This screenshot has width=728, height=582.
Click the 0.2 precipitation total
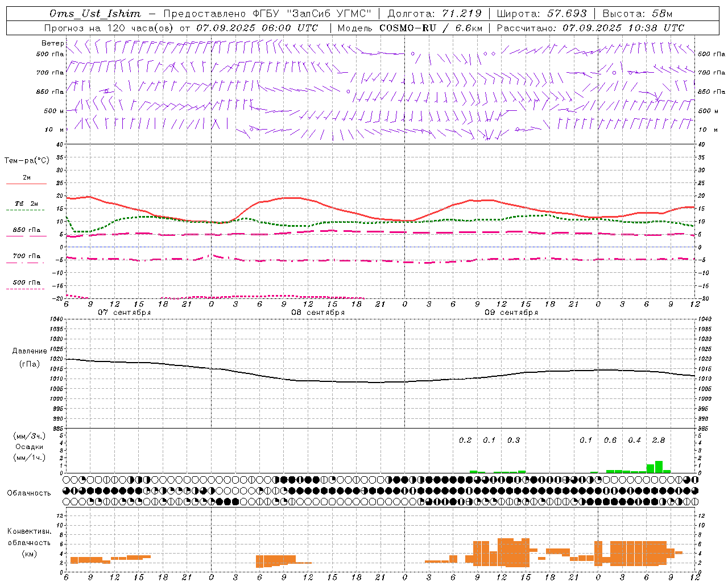coord(465,440)
